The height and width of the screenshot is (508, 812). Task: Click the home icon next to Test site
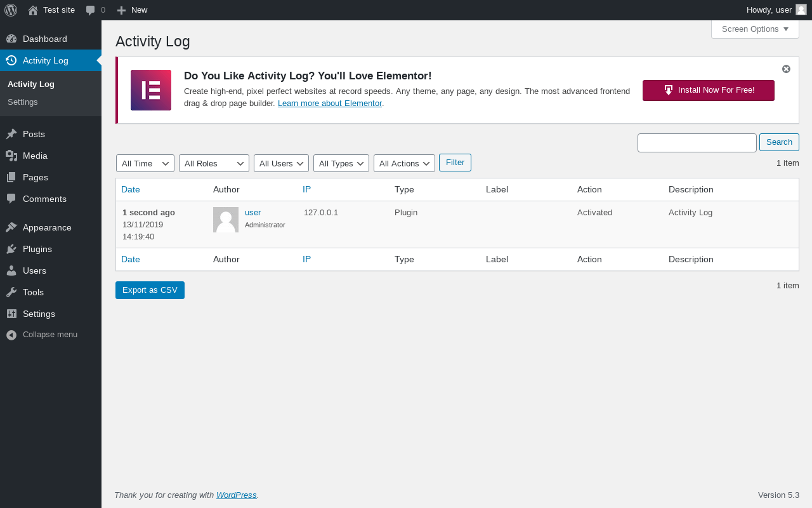click(33, 10)
